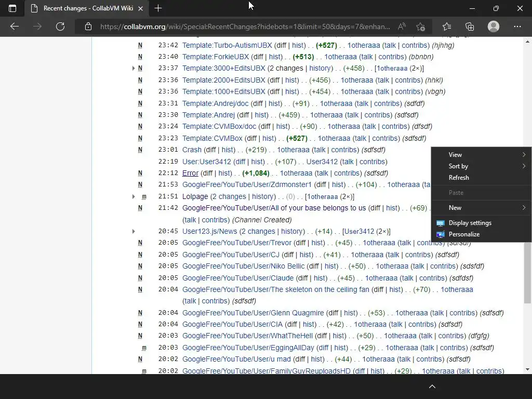
Task: Open Template:ForkieUBX link
Action: 216,57
